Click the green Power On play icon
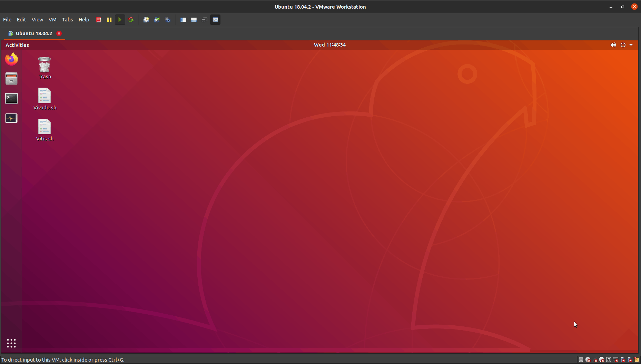This screenshot has width=641, height=364. [x=120, y=20]
